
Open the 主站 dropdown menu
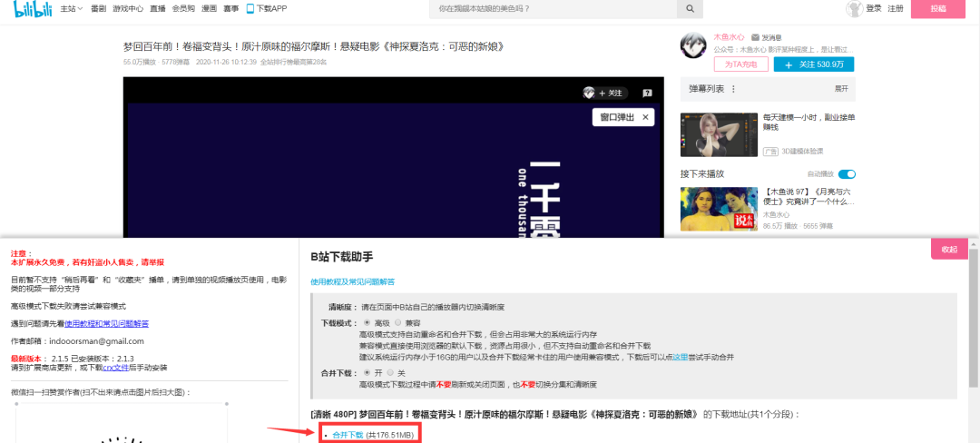[72, 9]
